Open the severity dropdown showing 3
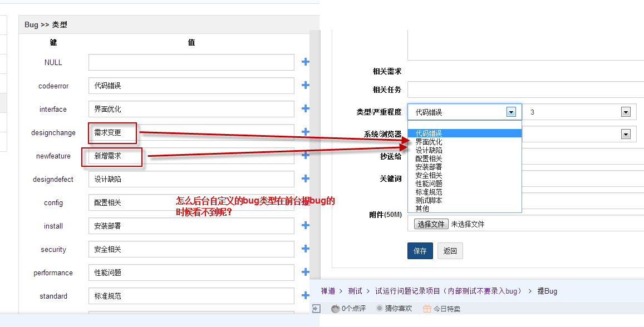This screenshot has width=644, height=327. tap(579, 112)
